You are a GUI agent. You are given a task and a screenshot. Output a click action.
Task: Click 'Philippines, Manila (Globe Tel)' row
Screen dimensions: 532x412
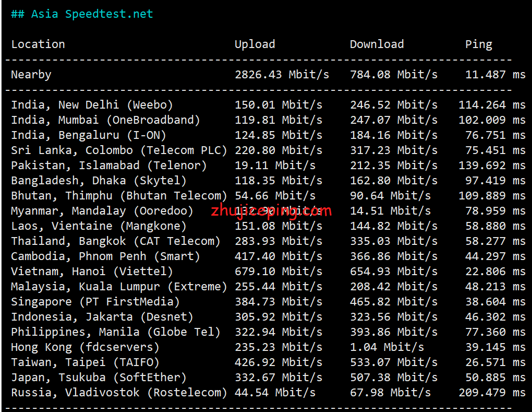(x=269, y=332)
